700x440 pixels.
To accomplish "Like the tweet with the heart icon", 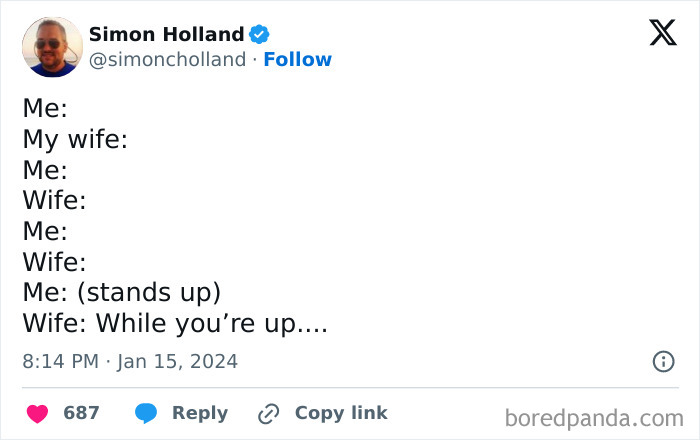I will coord(38,413).
